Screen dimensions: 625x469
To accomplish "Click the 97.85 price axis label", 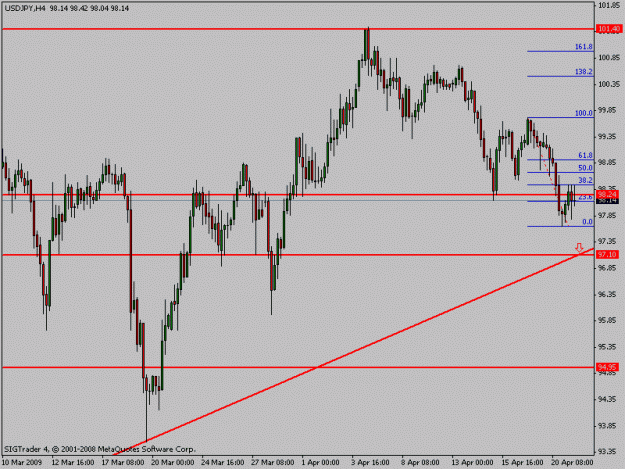I will coord(608,216).
